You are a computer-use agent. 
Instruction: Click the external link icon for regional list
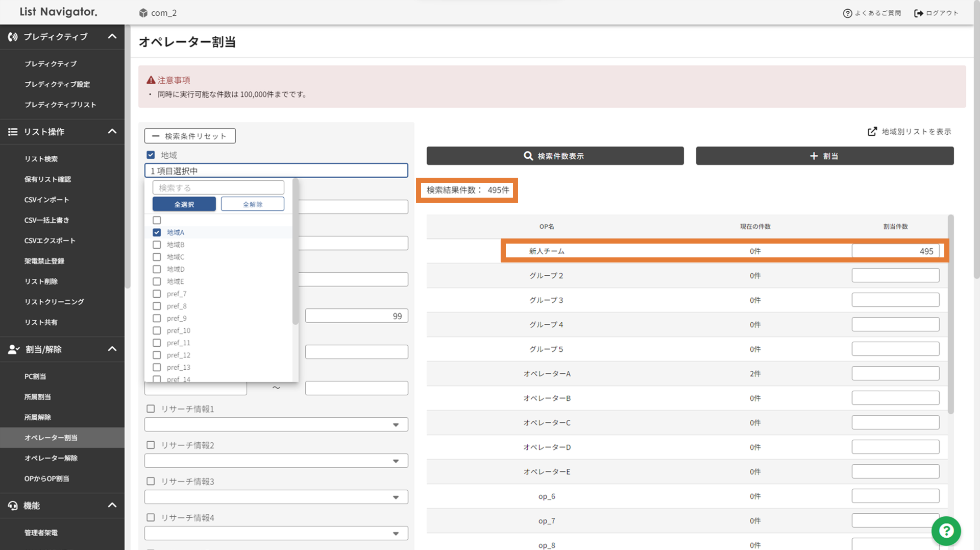click(872, 132)
